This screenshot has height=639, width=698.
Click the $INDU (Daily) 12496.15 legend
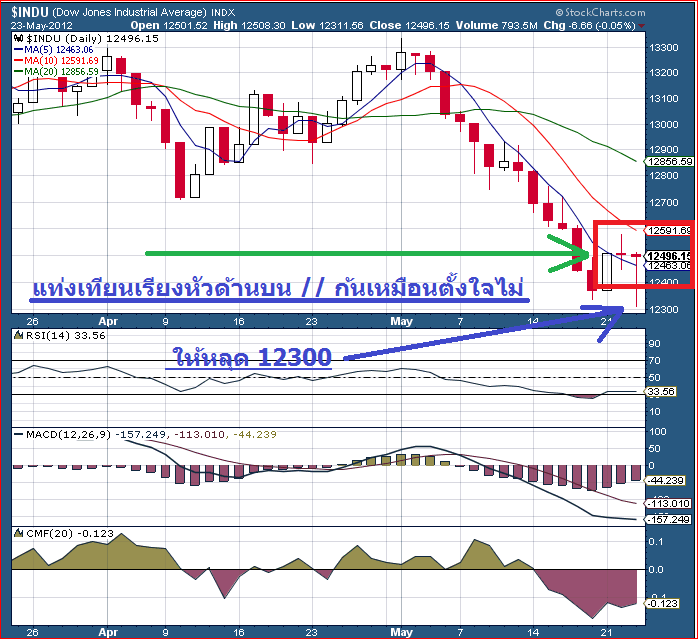click(92, 38)
